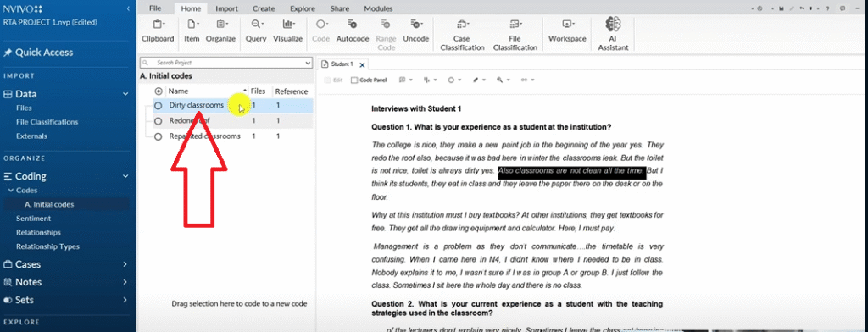Screen dimensions: 868x332
Task: Open Relationships in sidebar
Action: pyautogui.click(x=38, y=232)
